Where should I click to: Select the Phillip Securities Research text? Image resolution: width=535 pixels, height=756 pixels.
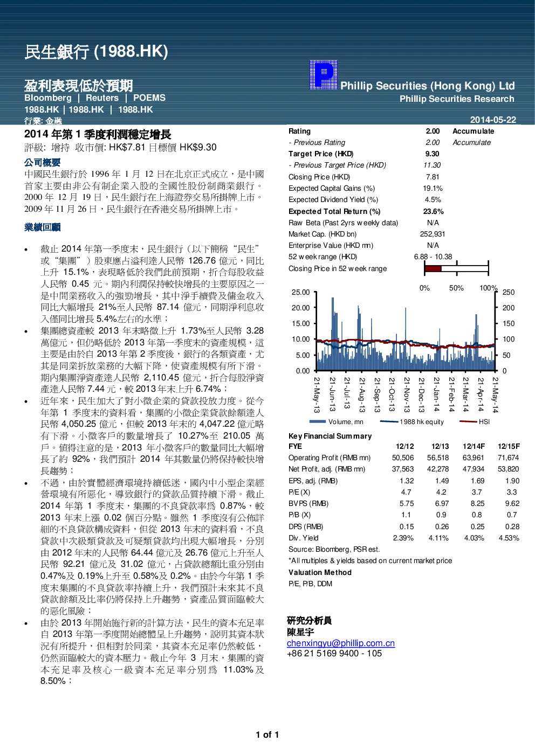(457, 99)
